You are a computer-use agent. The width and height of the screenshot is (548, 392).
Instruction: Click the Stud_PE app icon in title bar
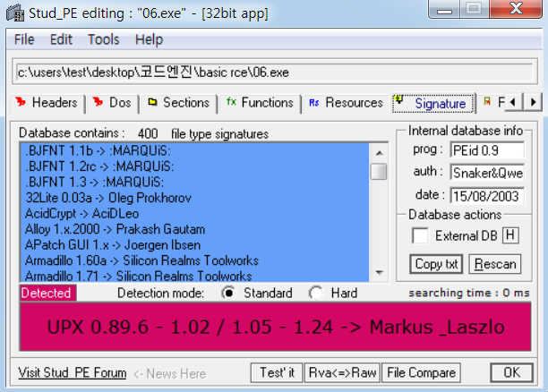pos(15,13)
